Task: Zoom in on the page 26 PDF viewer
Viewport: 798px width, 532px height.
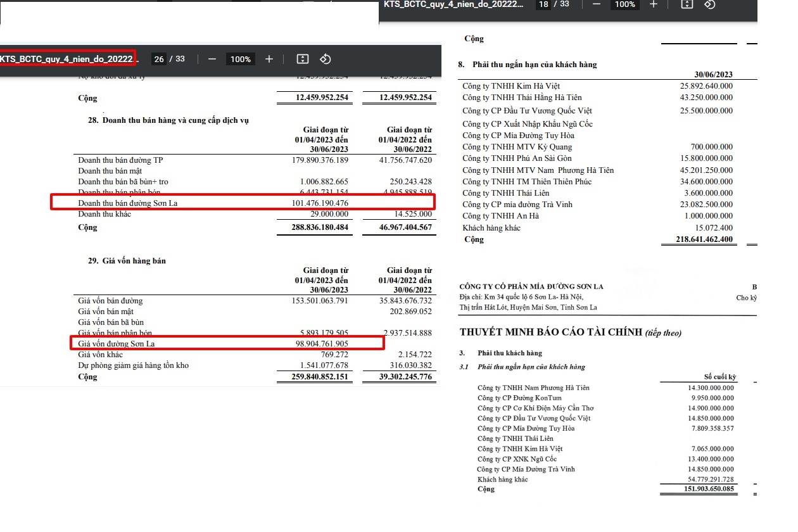Action: [x=269, y=59]
